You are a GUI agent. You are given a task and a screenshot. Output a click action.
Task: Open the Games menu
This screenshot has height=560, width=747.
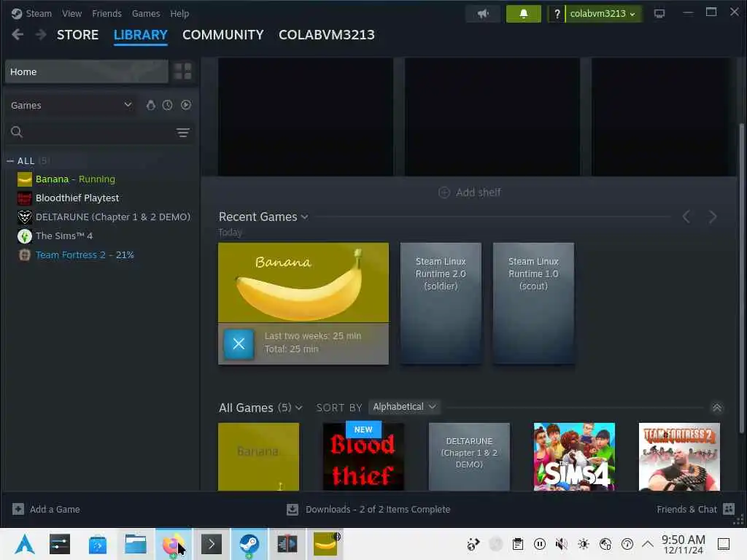(146, 13)
